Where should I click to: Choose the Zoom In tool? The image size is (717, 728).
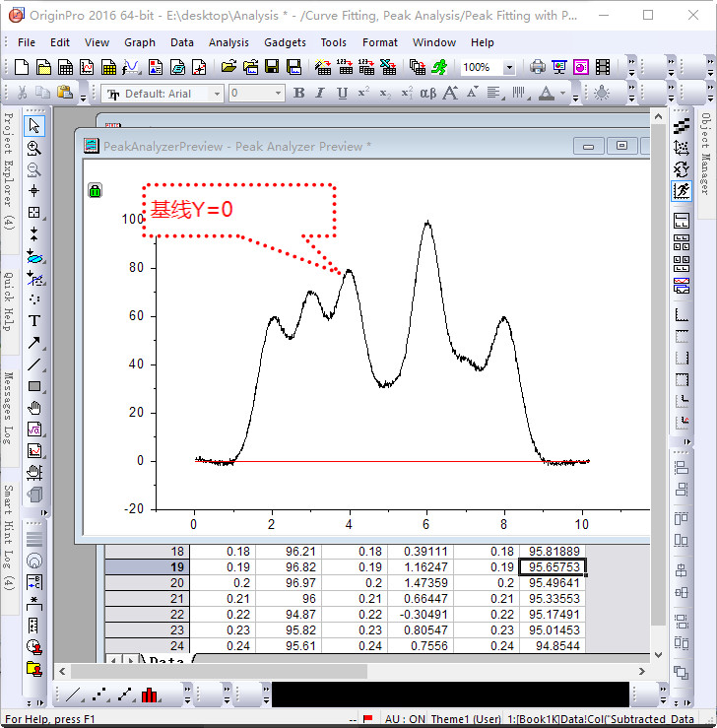coord(33,148)
